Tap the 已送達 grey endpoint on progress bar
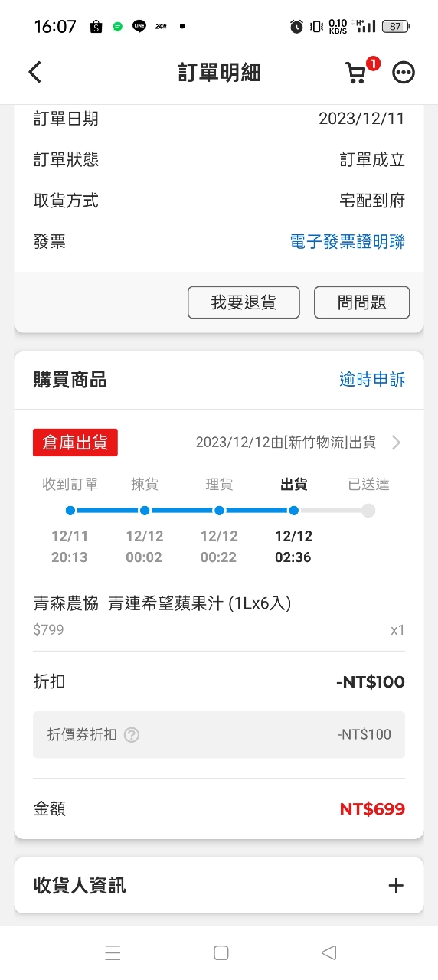Screen dimensions: 438x980 [368, 511]
